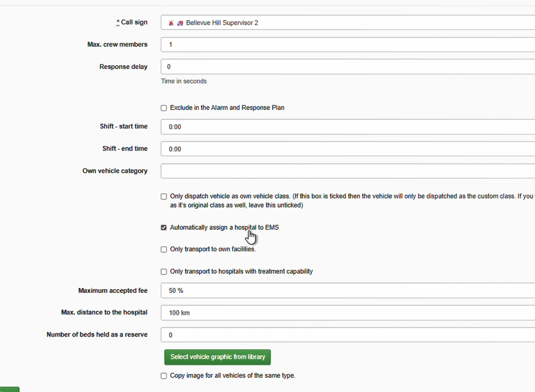Click Select vehicle graphic from library button
This screenshot has width=535, height=392.
click(x=218, y=357)
